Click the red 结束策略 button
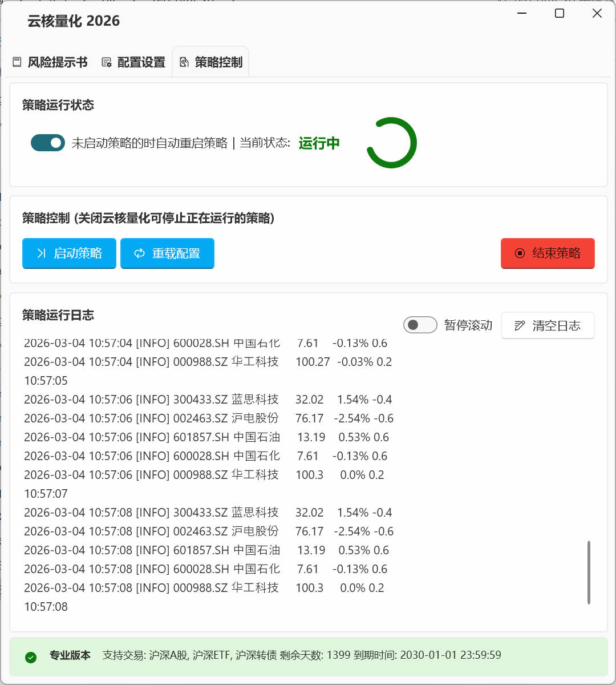616x685 pixels. pyautogui.click(x=548, y=253)
